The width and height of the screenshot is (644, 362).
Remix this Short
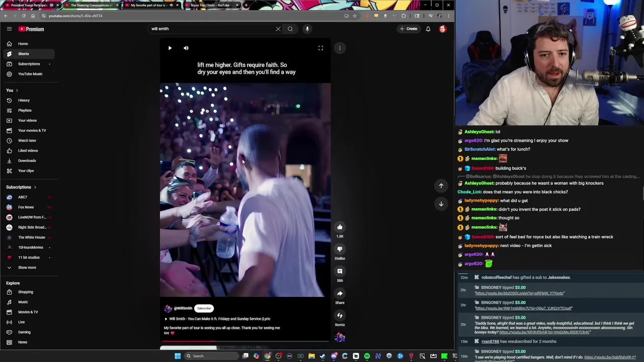pyautogui.click(x=340, y=316)
